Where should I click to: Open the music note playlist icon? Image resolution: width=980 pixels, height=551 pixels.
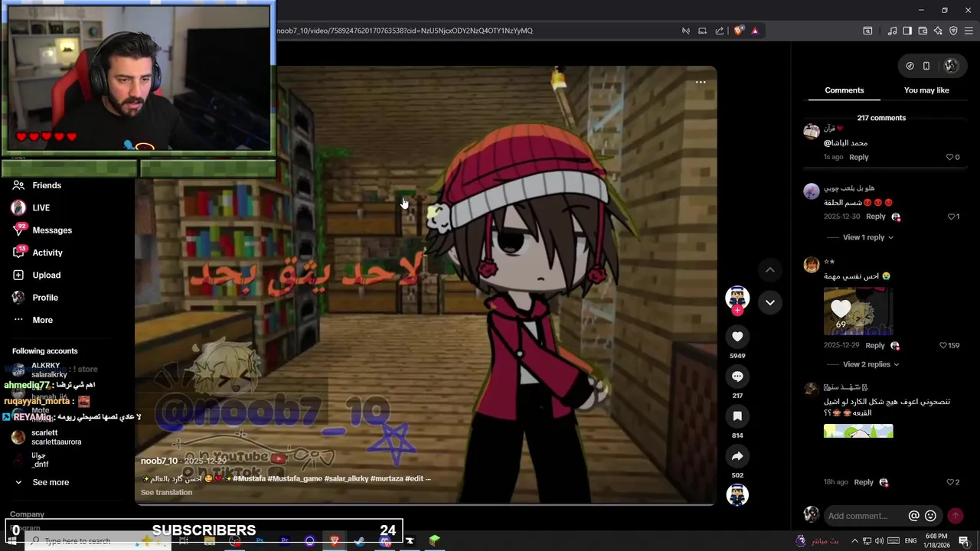pos(892,31)
